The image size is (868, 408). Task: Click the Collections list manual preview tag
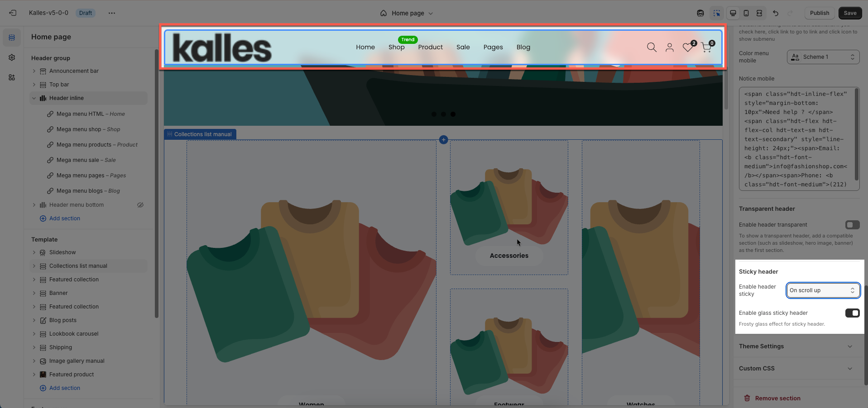click(x=200, y=134)
